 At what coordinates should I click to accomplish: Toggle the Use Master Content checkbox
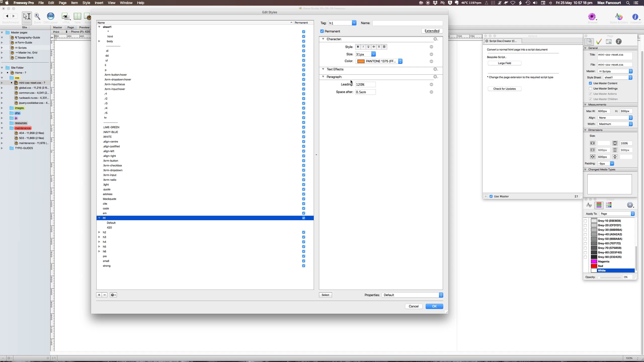click(x=590, y=83)
